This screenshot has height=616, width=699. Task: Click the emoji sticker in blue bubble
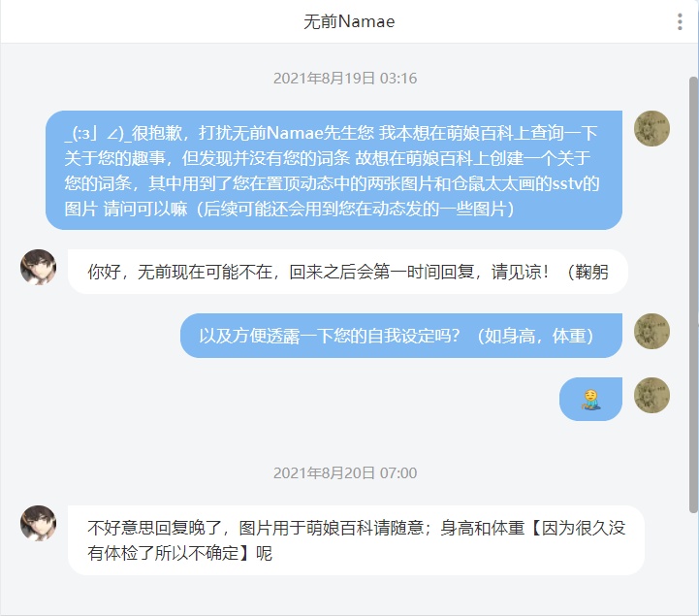pos(590,400)
